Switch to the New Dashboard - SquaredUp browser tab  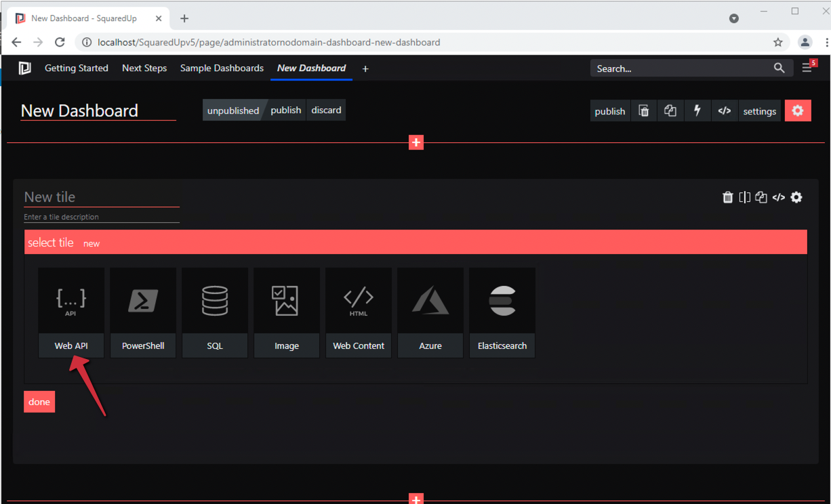(88, 18)
